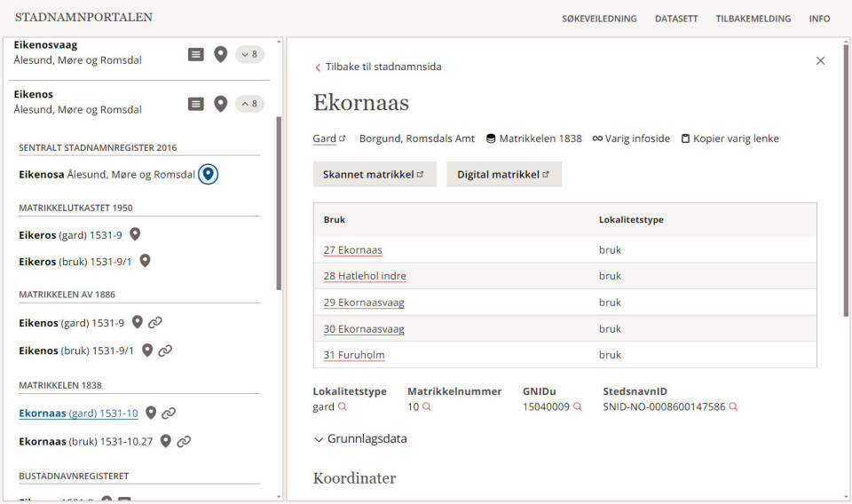Copy permanent link with Kopier varig lenke
The height and width of the screenshot is (504, 852).
730,138
